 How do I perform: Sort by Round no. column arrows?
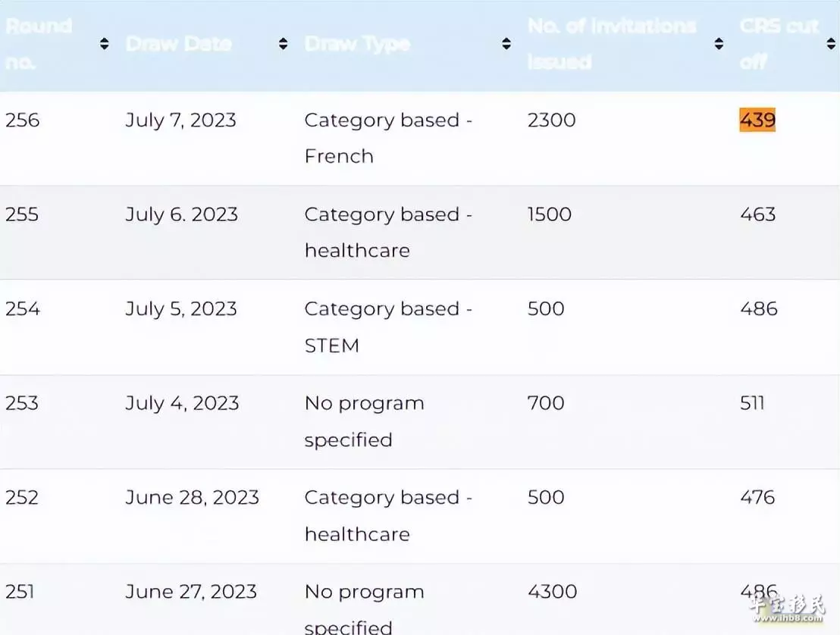click(x=105, y=44)
